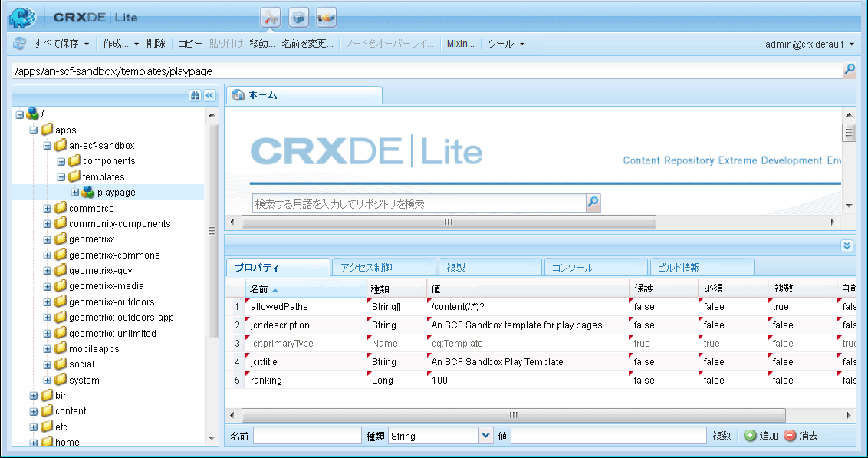Click the 削除 delete toolbar button
868x458 pixels.
[x=156, y=43]
